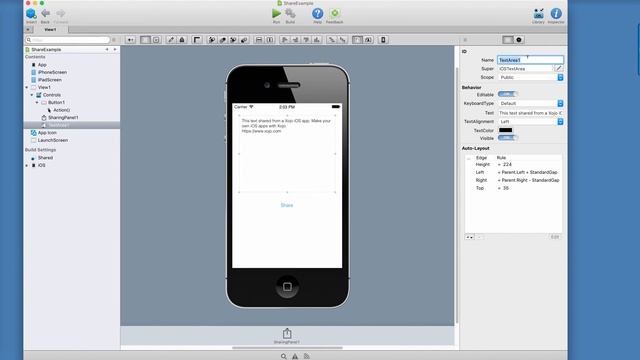Screen dimensions: 640x360
Task: Collapse the Controls tree node
Action: [x=32, y=95]
